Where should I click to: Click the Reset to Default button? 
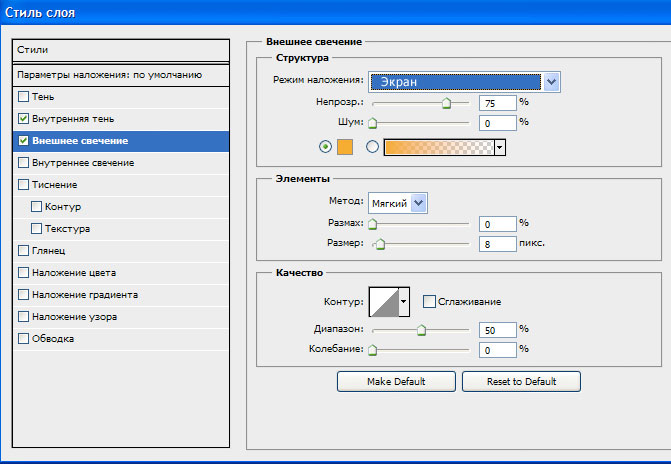(521, 381)
